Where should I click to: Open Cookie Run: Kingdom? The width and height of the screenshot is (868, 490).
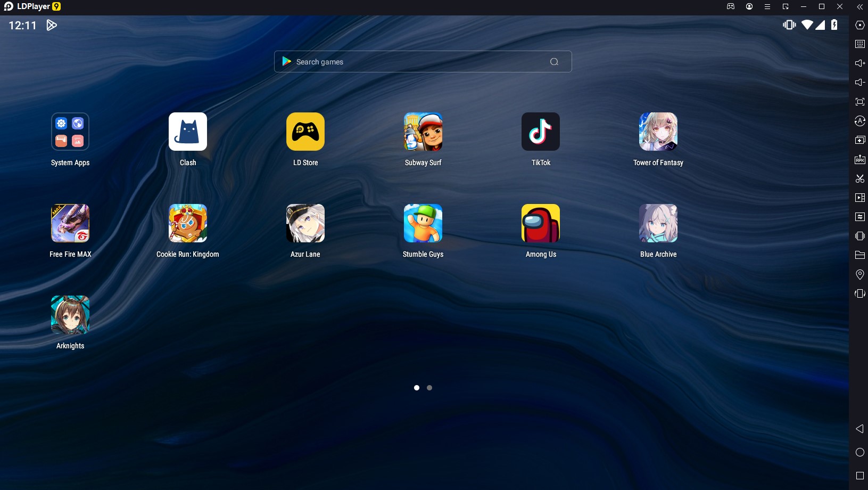click(188, 223)
